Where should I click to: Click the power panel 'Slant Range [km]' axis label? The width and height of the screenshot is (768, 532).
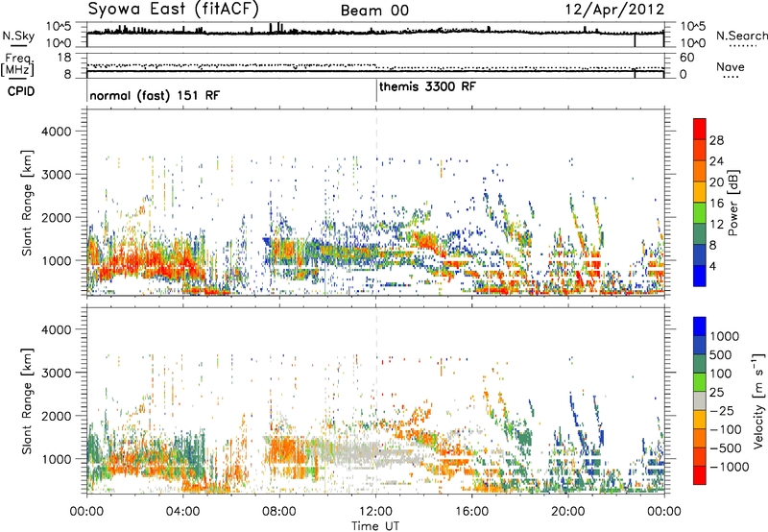27,203
